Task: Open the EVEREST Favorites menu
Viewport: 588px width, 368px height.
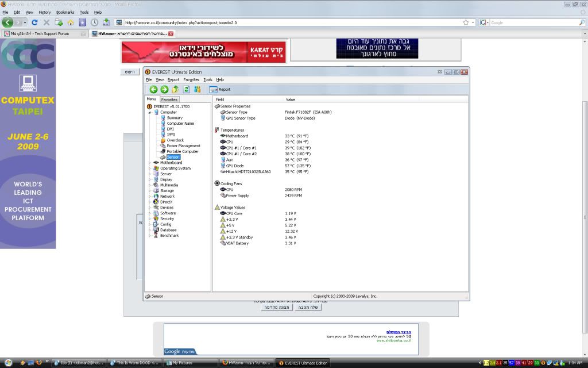Action: tap(191, 79)
